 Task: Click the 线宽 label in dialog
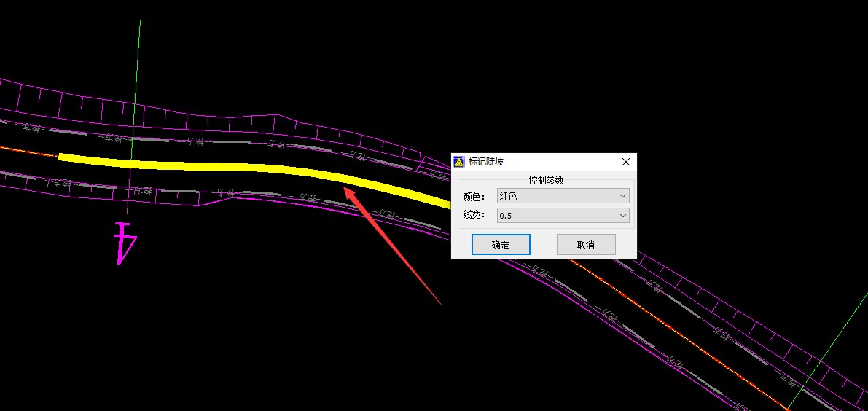pos(474,216)
